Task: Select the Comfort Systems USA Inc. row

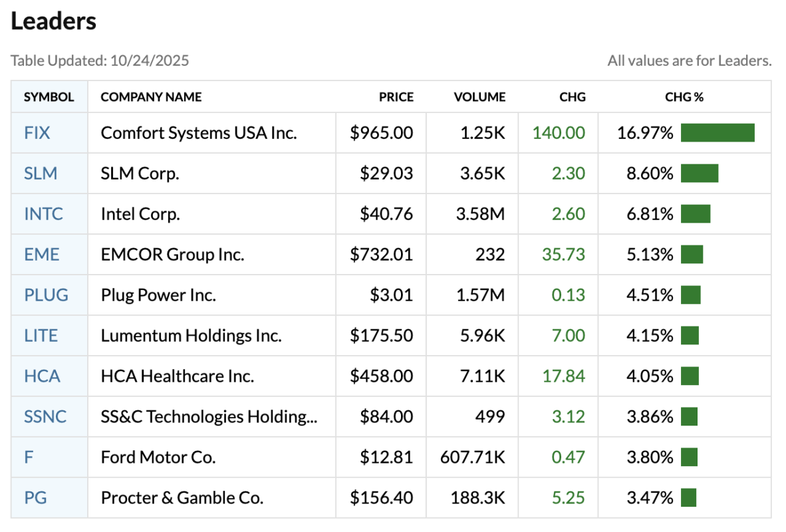Action: (x=199, y=133)
